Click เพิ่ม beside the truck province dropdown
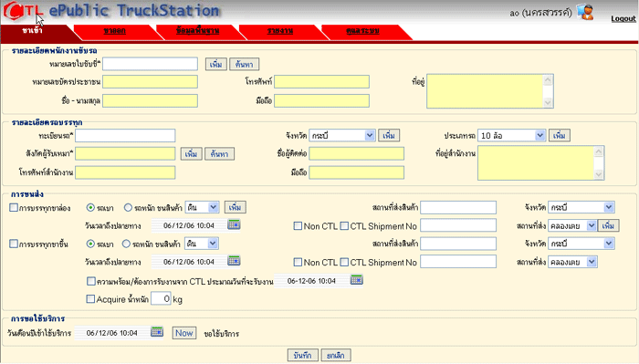 click(389, 136)
